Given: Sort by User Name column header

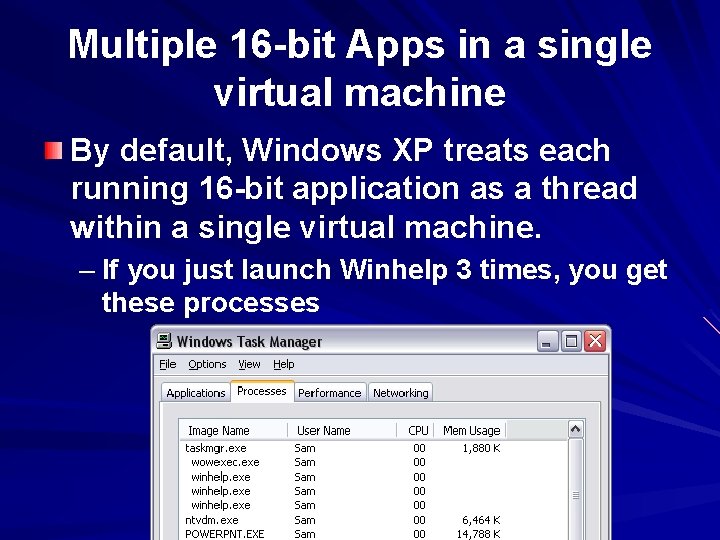Looking at the screenshot, I should coord(342,431).
